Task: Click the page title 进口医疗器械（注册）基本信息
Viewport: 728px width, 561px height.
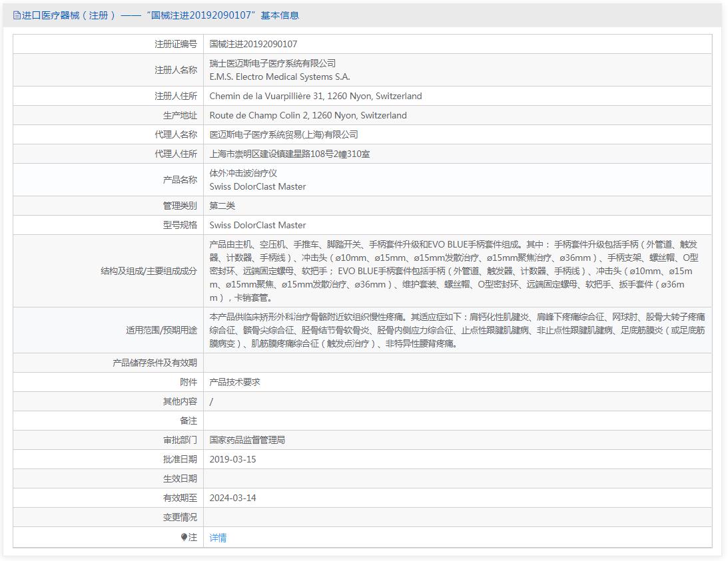Action: coord(160,15)
